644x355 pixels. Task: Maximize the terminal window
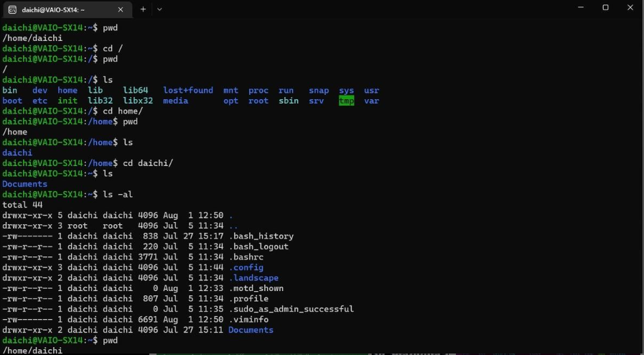point(605,8)
